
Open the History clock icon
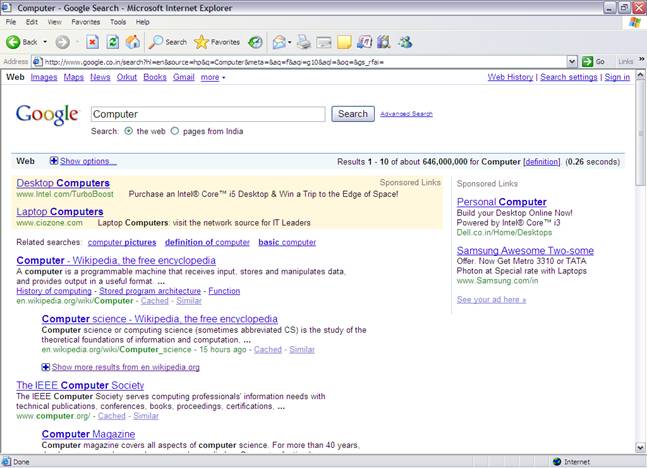(255, 42)
